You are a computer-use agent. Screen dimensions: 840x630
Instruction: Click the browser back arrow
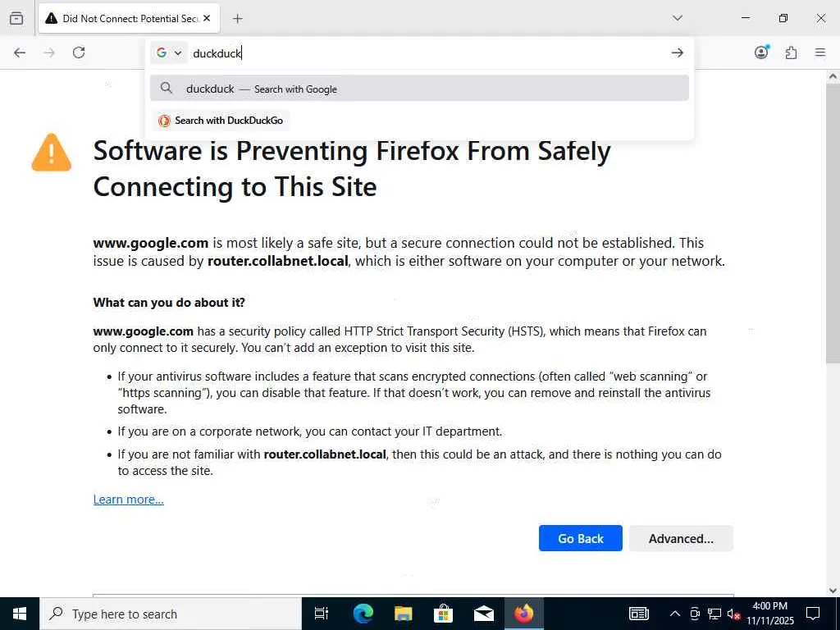click(x=20, y=52)
